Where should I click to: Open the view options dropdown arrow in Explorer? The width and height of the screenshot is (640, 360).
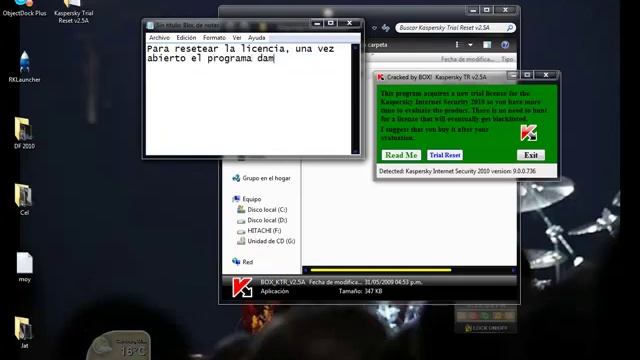coord(470,44)
